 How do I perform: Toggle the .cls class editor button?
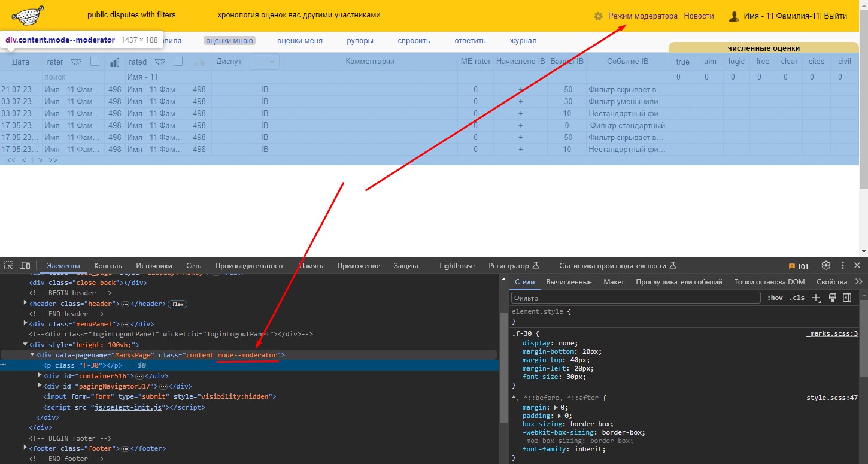(x=797, y=298)
